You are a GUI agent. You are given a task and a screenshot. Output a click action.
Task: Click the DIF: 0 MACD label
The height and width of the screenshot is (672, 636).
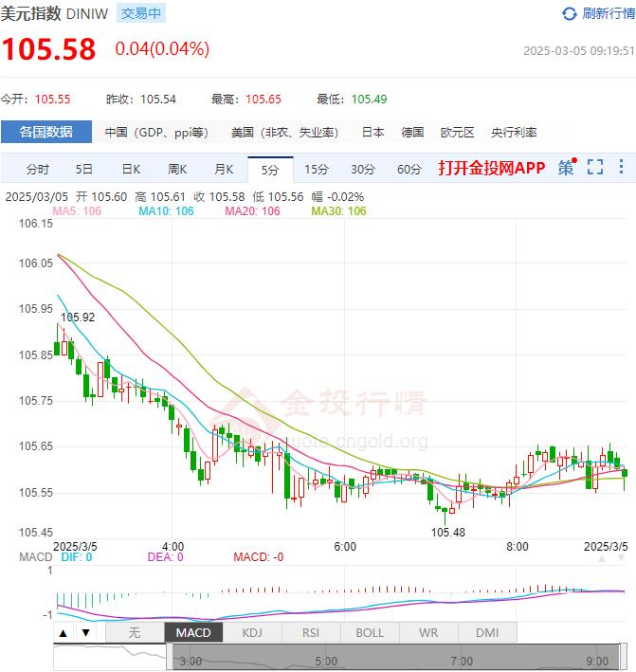(76, 557)
